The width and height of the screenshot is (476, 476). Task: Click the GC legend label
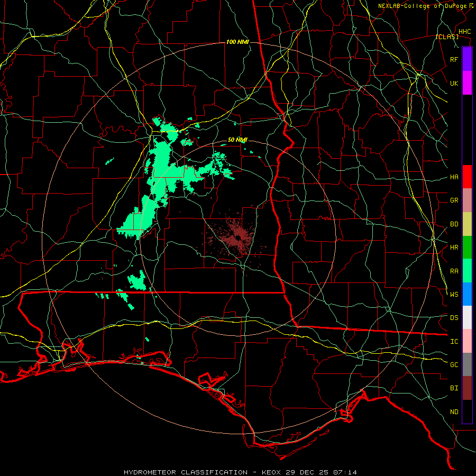click(454, 364)
